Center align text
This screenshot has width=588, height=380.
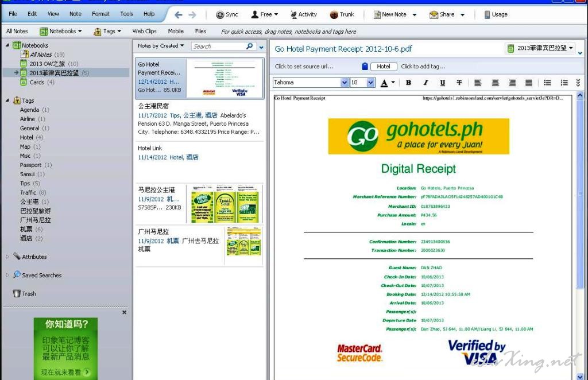click(495, 83)
